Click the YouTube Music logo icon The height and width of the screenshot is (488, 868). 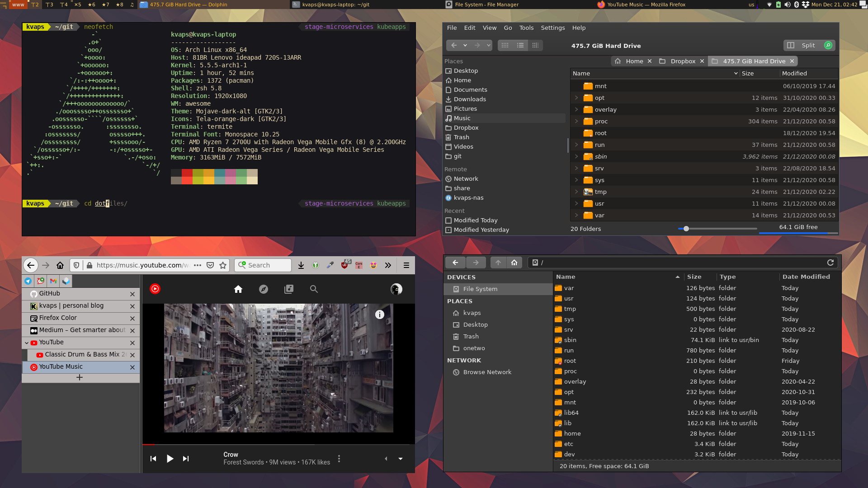(x=155, y=289)
